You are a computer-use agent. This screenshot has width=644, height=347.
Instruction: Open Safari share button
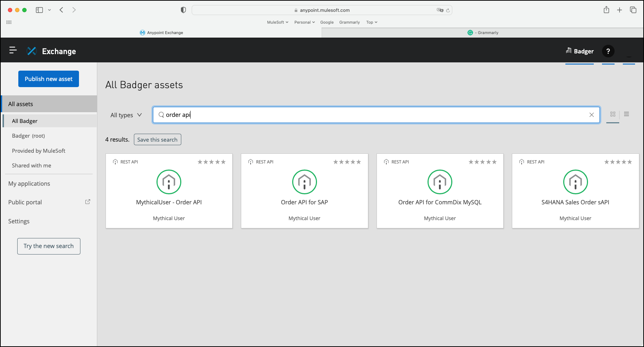point(606,10)
